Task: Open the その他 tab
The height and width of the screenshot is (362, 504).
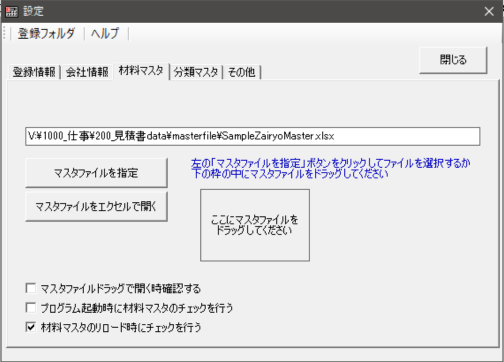Action: [x=242, y=72]
